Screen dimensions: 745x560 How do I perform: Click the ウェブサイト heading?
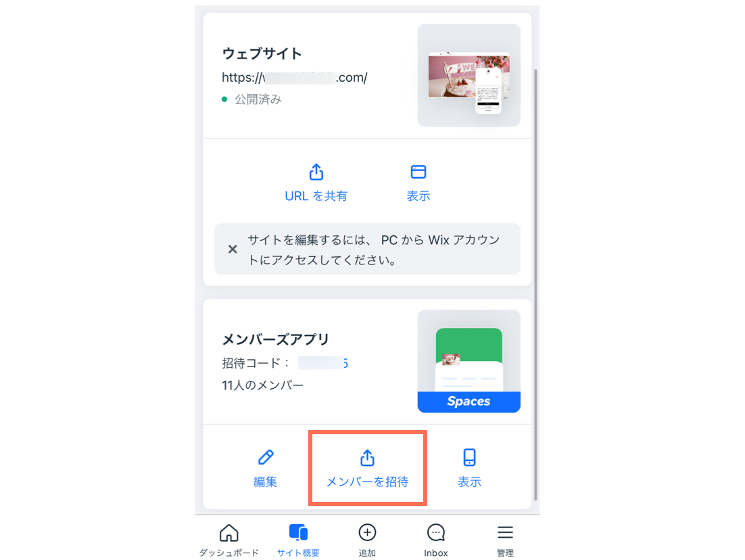coord(262,53)
